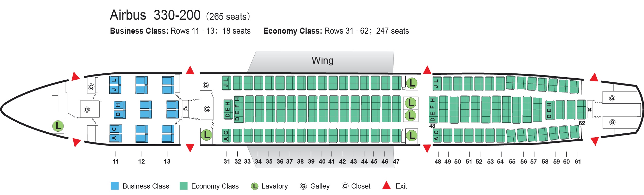Screen dimensions: 644x195
Task: Select the lower galley icon in the tail
Action: (612, 122)
